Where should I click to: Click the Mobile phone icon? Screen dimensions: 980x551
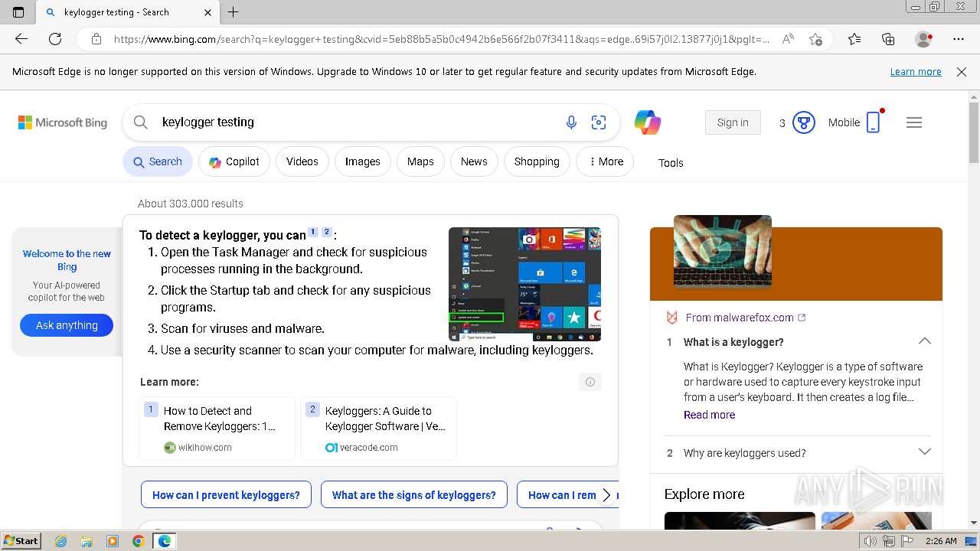point(874,122)
